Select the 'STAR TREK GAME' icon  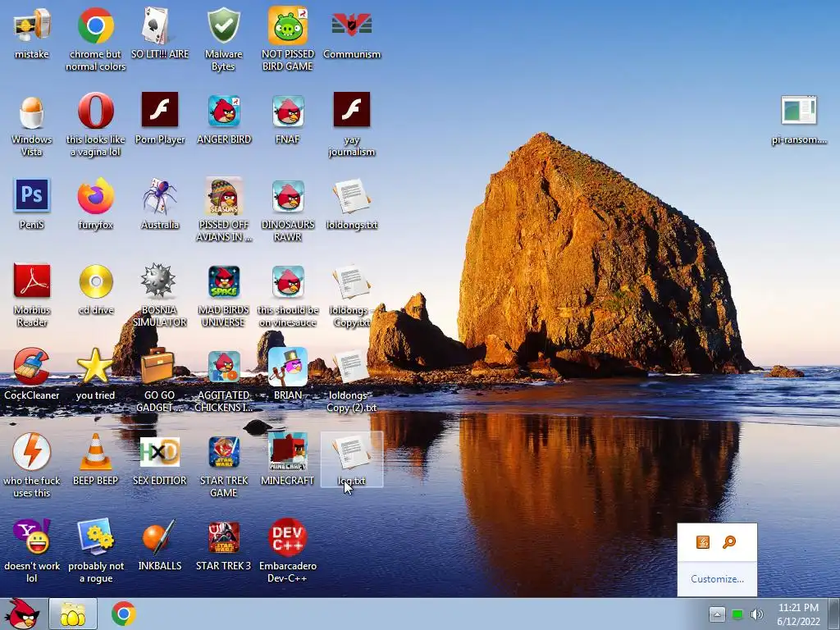[x=224, y=466]
